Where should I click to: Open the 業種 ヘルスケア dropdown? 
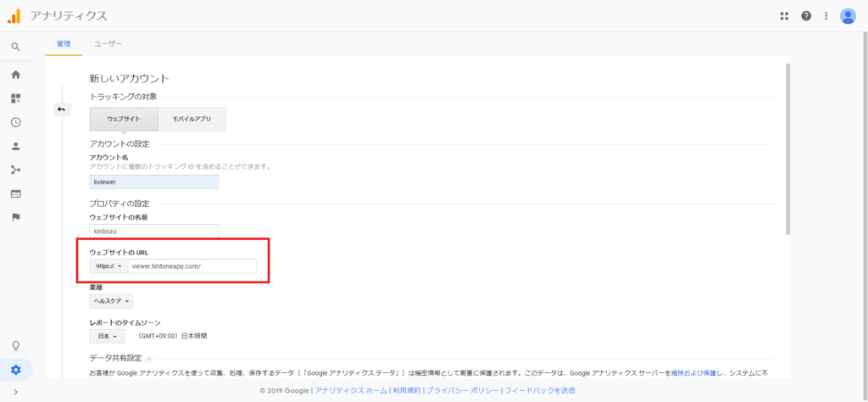(111, 301)
